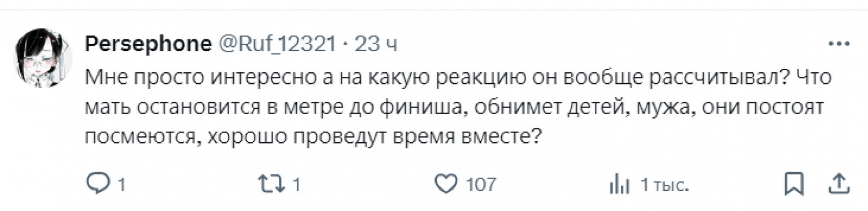
Task: Bookmark this tweet by Persephone
Action: point(793,184)
